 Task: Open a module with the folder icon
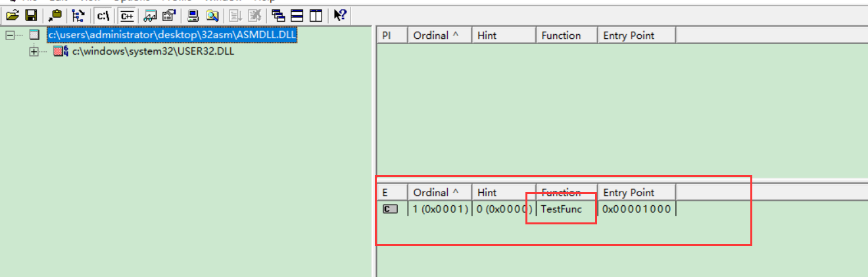tap(12, 14)
